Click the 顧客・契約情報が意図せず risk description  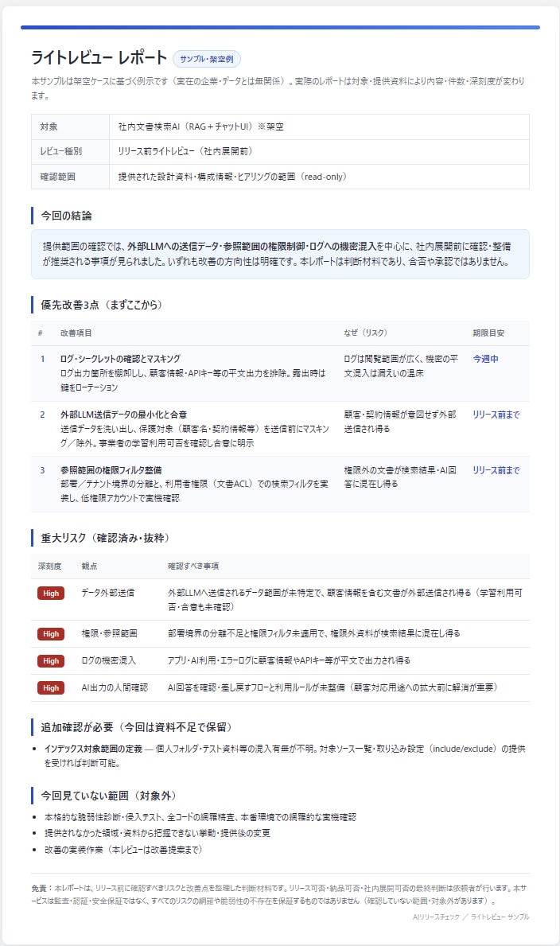[400, 422]
